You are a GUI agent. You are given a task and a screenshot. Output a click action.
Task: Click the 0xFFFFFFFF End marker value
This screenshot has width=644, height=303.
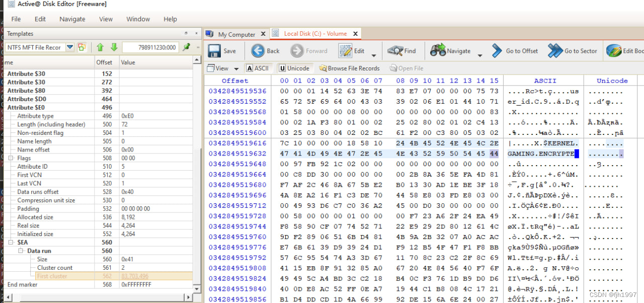coord(136,284)
